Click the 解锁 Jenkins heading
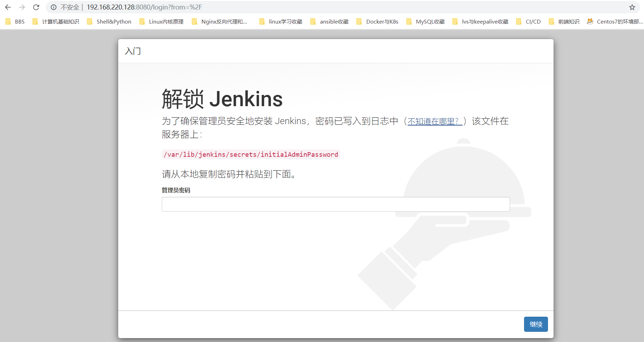The image size is (644, 342). (222, 99)
